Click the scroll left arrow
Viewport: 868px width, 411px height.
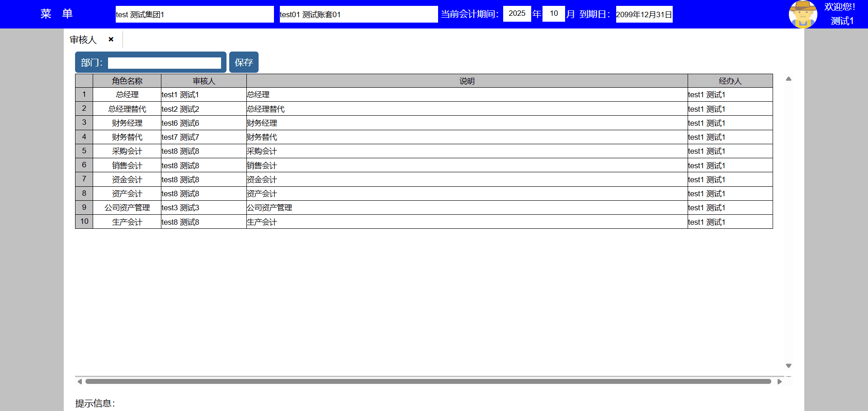coord(80,382)
